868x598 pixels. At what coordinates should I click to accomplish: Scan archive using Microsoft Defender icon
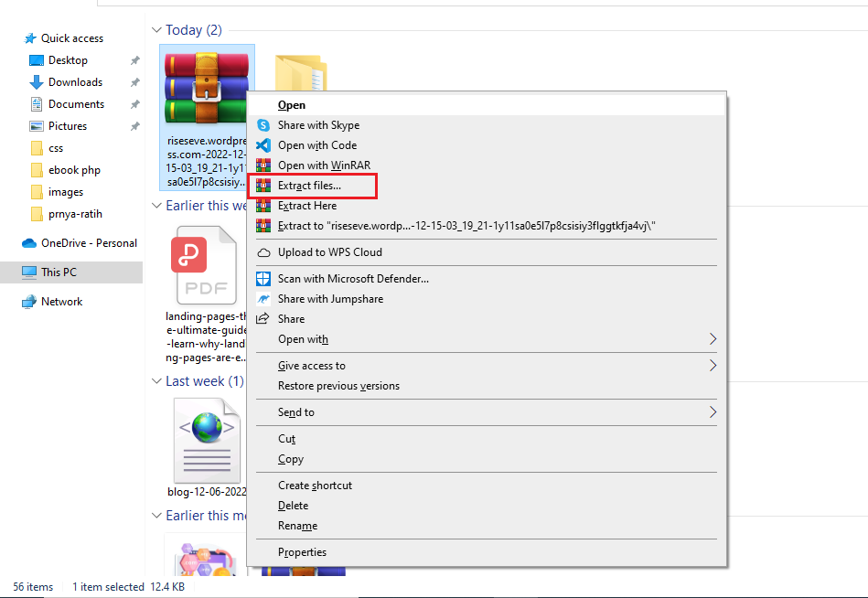click(x=263, y=278)
